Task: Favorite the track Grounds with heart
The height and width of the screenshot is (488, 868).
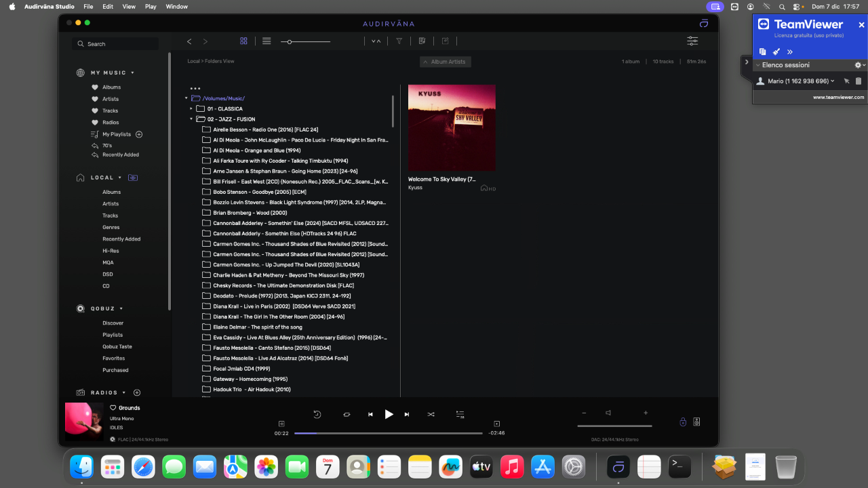Action: [x=113, y=408]
